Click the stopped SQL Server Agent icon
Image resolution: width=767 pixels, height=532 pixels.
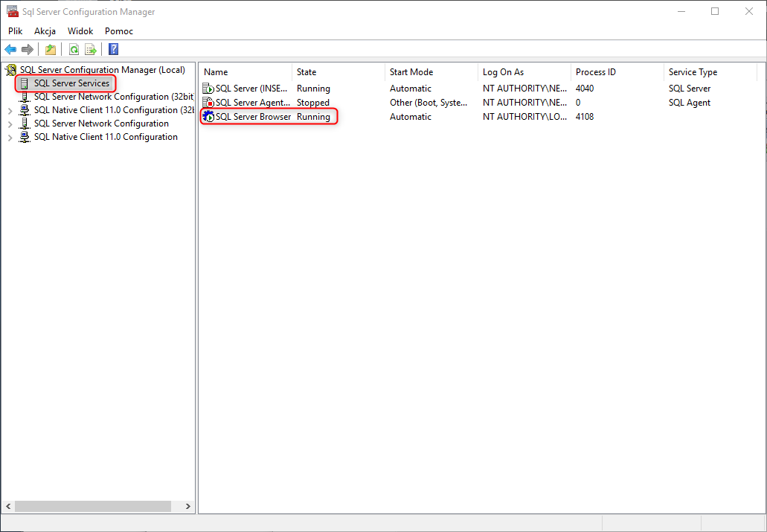[x=208, y=103]
